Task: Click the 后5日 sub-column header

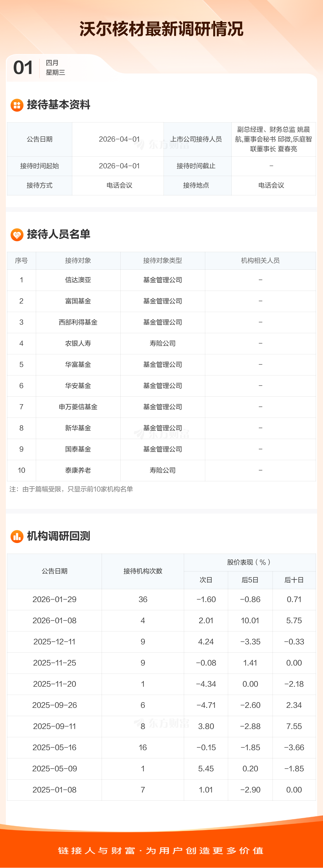Action: [250, 580]
